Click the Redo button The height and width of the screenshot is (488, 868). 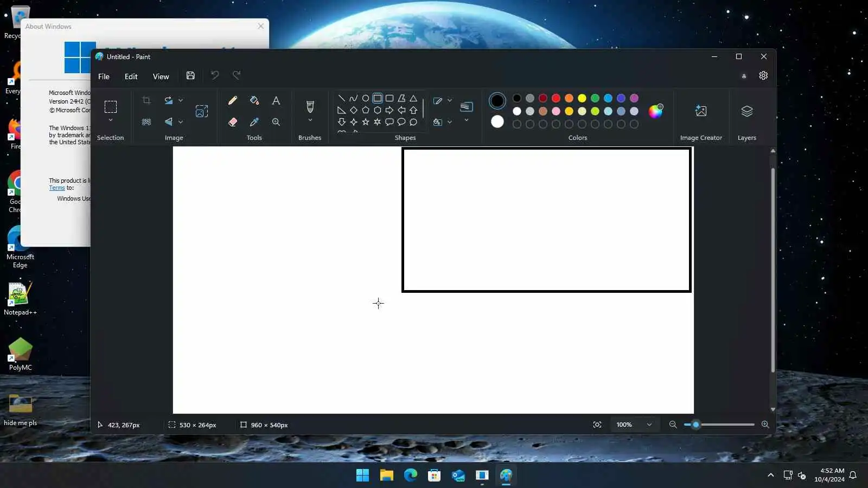pos(237,75)
